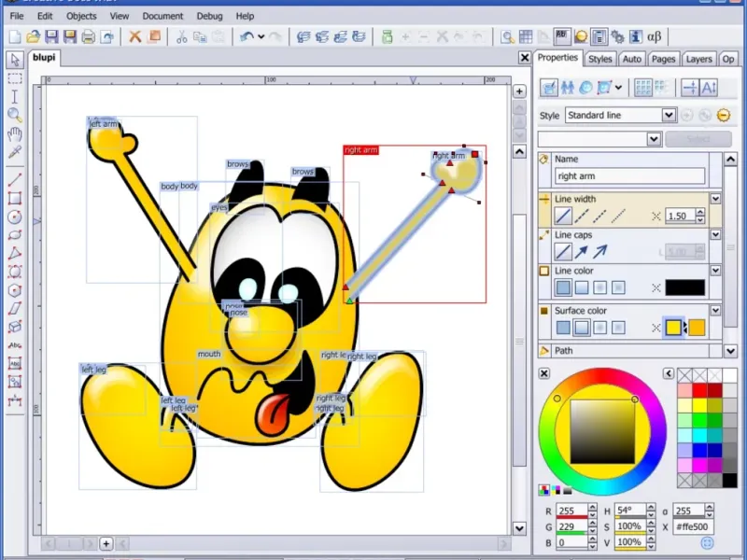Open the alpha-beta glyphs tool
The width and height of the screenshot is (747, 560).
click(x=655, y=36)
